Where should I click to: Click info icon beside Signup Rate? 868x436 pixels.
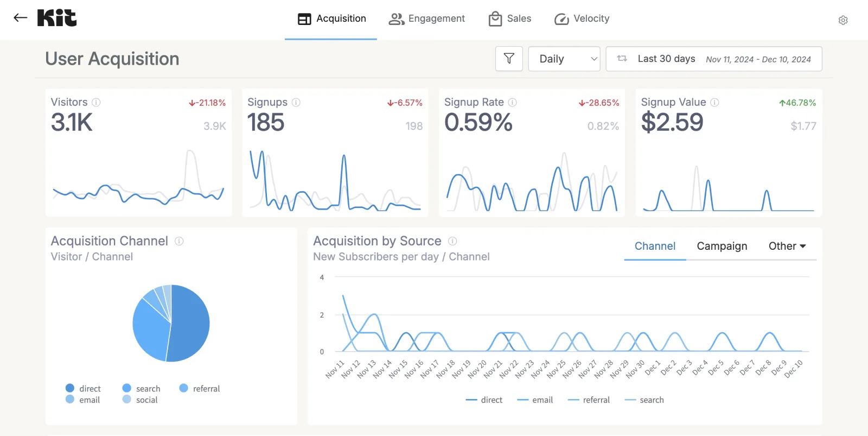512,103
